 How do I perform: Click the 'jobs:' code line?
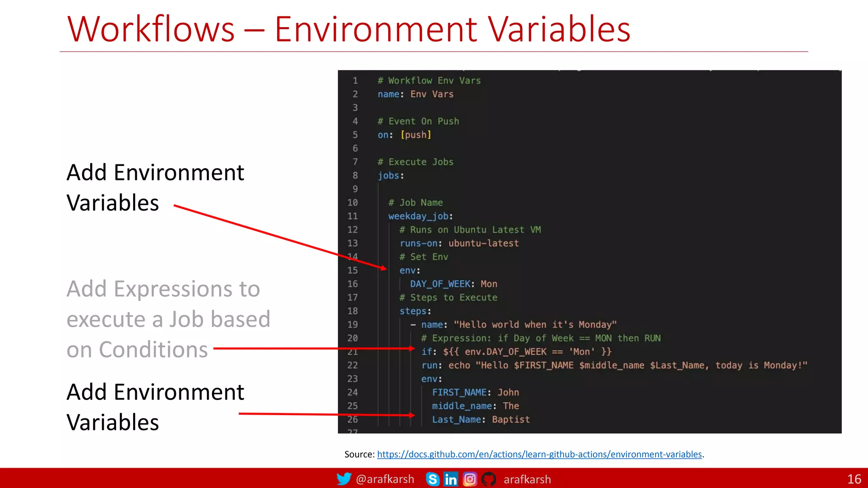[391, 175]
